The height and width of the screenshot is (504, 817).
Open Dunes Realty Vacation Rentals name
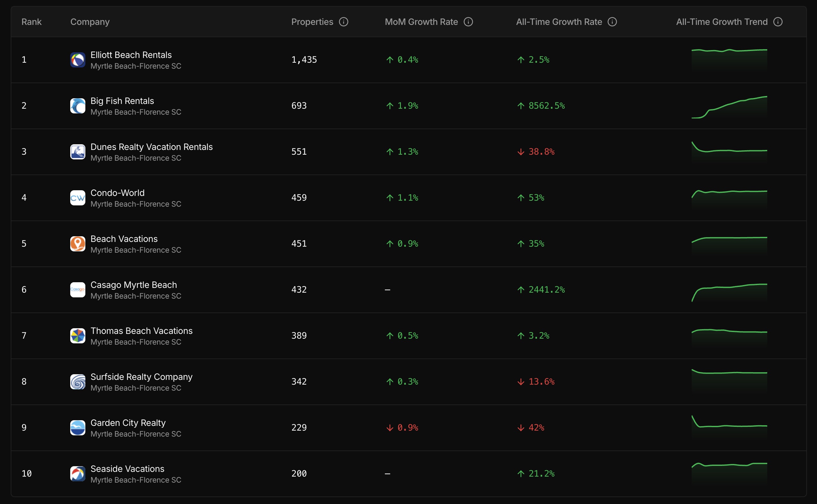151,147
